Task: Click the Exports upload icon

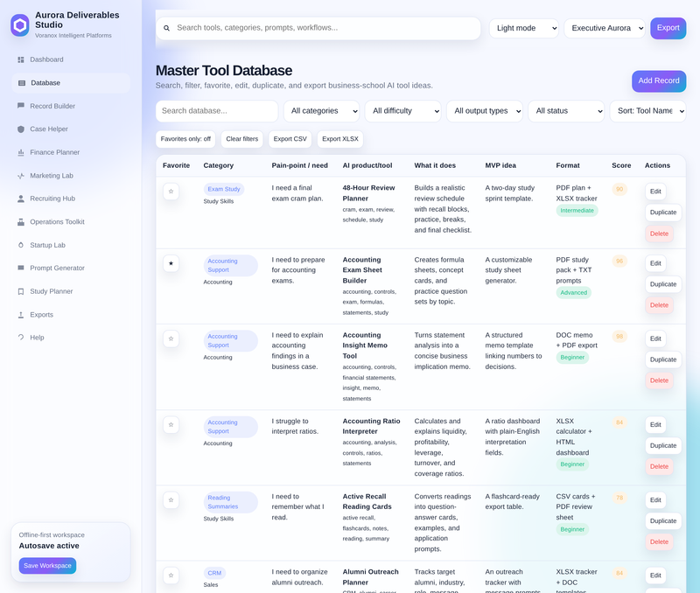Action: (x=20, y=315)
